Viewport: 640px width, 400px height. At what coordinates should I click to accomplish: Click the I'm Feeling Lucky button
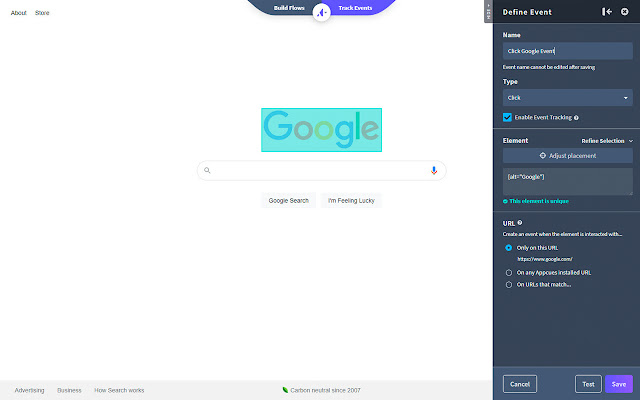pyautogui.click(x=351, y=200)
